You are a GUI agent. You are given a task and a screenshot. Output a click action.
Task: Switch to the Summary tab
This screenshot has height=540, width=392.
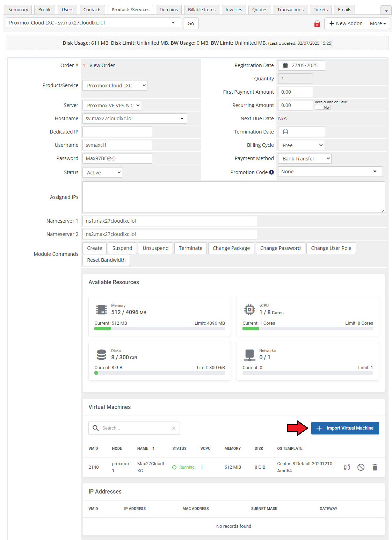tap(18, 10)
